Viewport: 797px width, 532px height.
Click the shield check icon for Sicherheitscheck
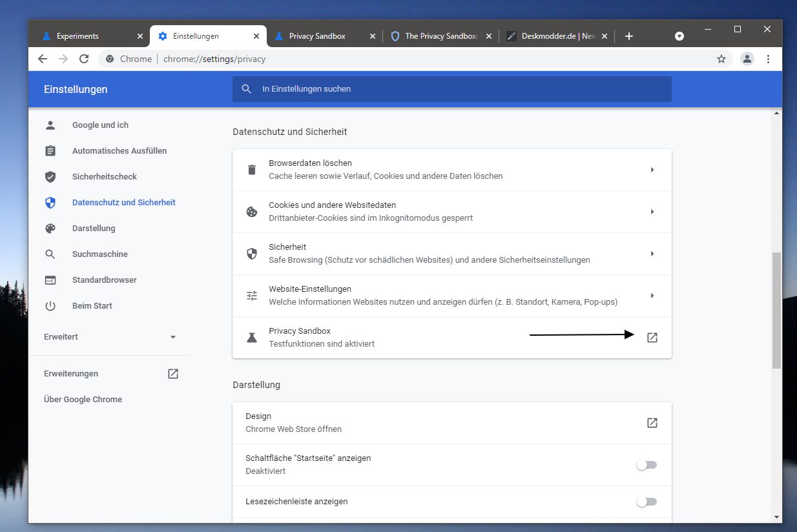[x=50, y=177]
